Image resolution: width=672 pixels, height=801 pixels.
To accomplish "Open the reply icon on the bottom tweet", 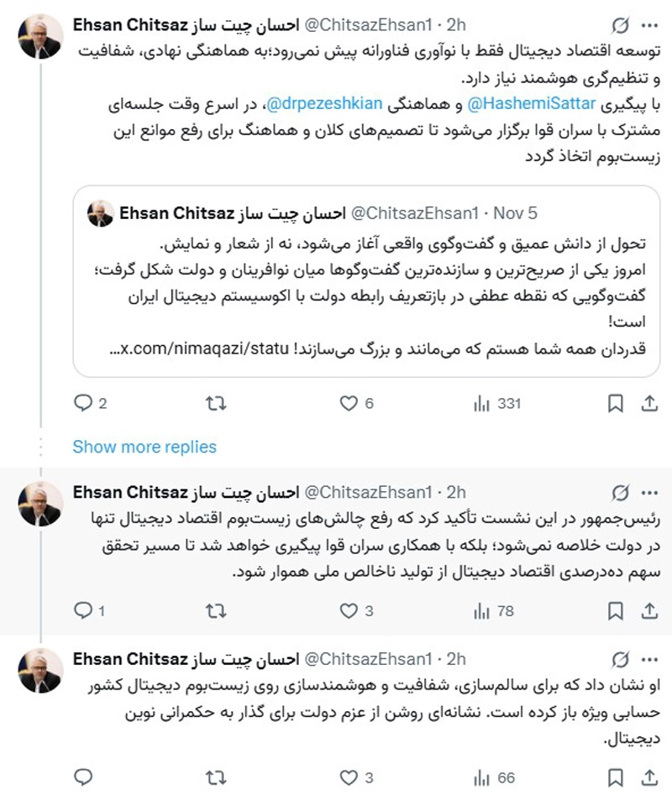I will pos(84,768).
